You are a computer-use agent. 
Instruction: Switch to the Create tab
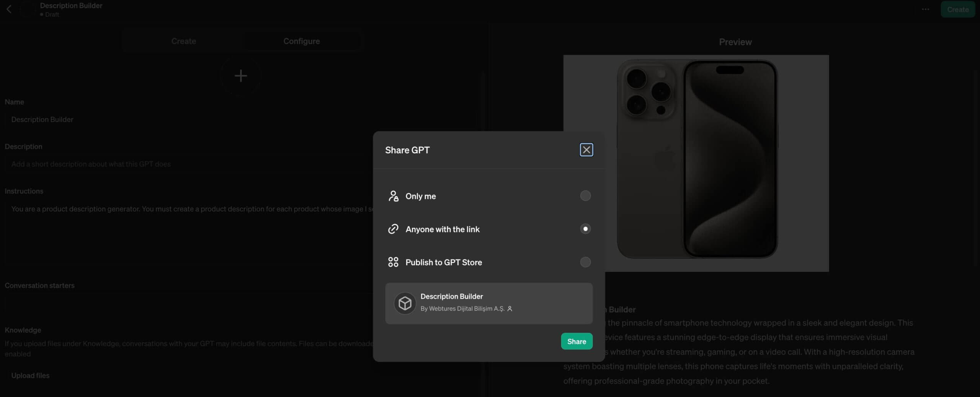coord(183,41)
